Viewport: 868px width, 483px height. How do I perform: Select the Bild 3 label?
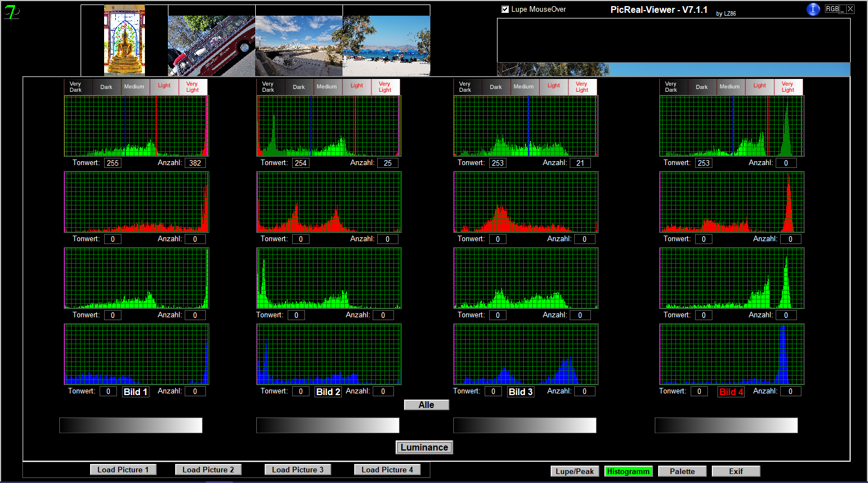tap(521, 392)
